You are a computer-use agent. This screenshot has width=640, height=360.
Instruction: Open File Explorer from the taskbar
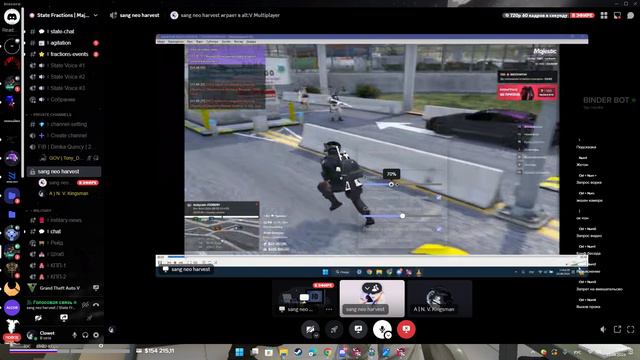click(x=283, y=352)
